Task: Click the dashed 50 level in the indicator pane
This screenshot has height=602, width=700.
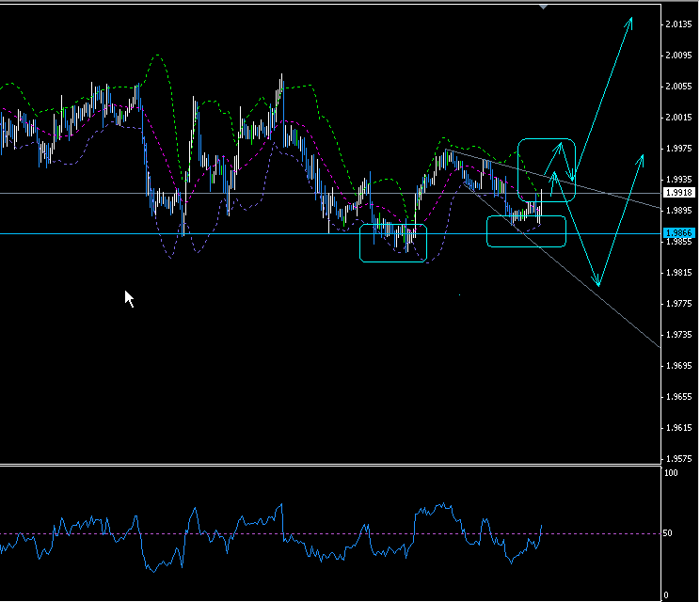Action: tap(583, 534)
